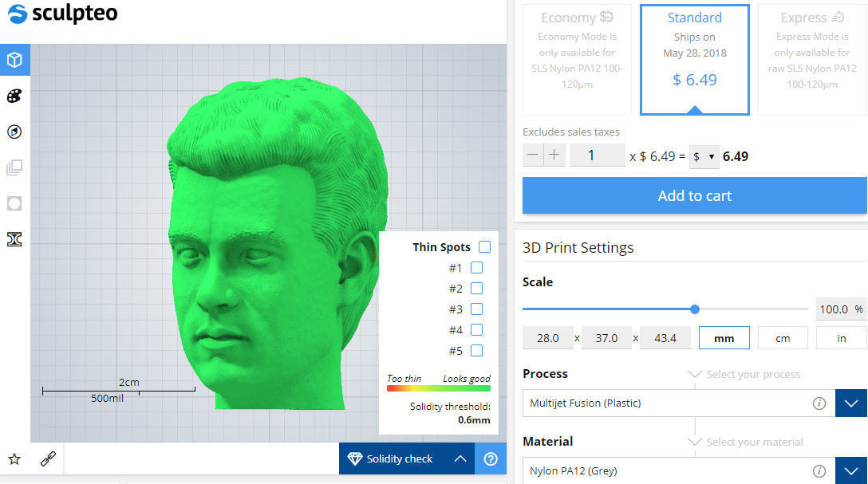Click the Solidity check button
Image resolution: width=868 pixels, height=484 pixels.
click(406, 458)
